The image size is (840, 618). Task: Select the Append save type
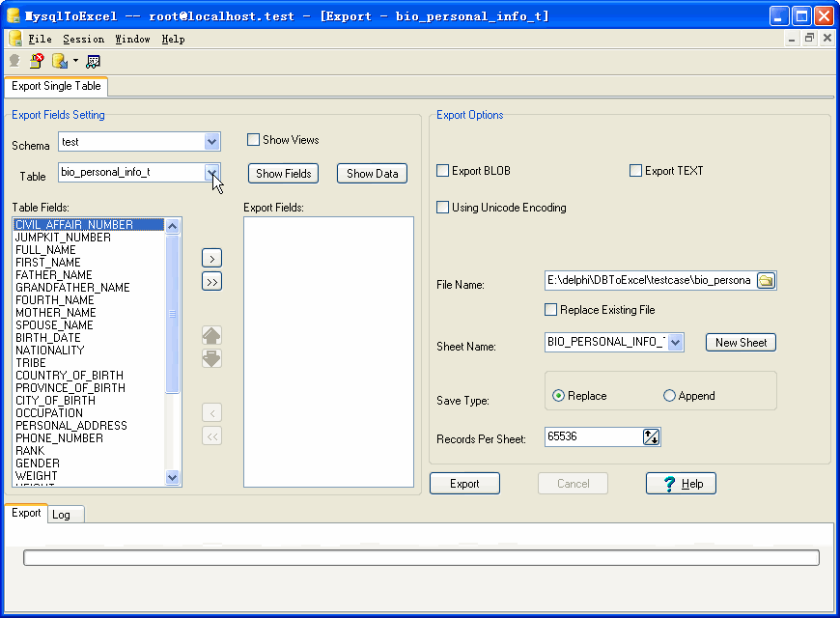point(669,396)
